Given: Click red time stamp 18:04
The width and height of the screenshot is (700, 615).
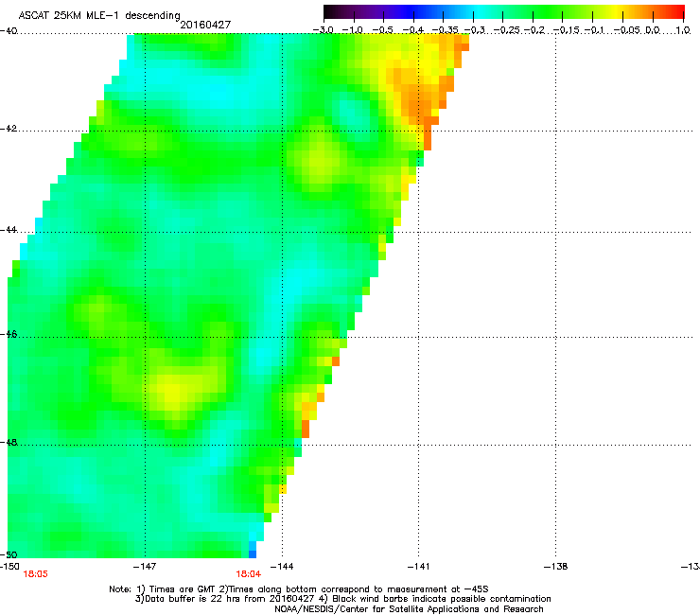Looking at the screenshot, I should click(248, 574).
